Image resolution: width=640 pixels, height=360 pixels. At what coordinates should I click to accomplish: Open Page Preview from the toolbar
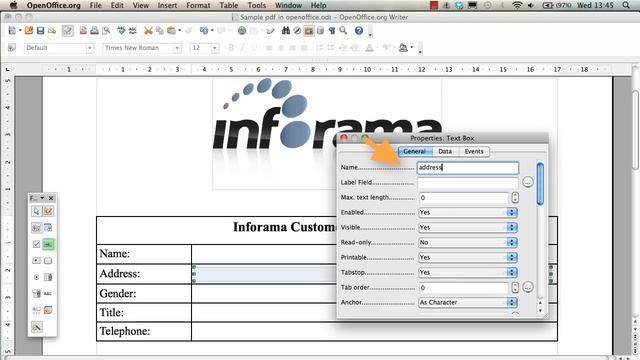[x=106, y=31]
